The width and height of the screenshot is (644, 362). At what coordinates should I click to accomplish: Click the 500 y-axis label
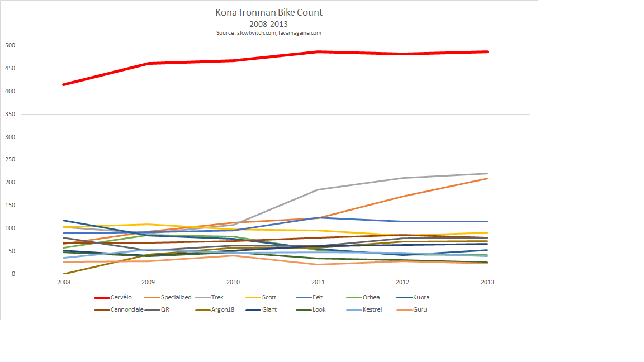pos(10,46)
